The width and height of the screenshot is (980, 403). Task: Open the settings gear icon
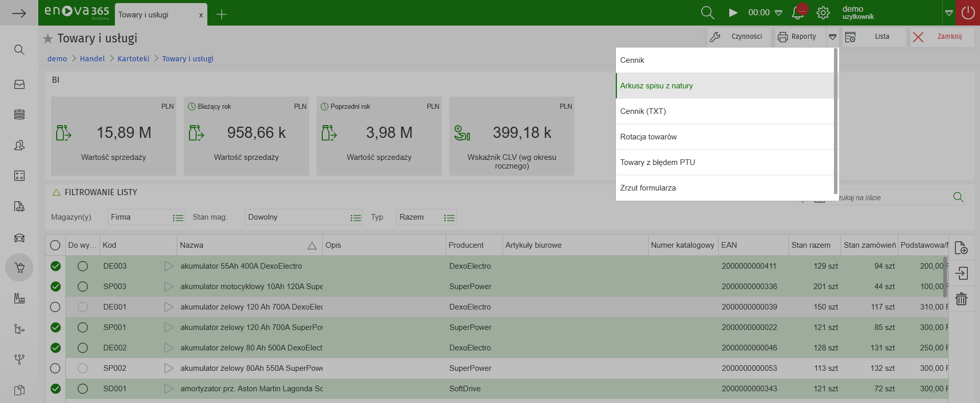[823, 13]
